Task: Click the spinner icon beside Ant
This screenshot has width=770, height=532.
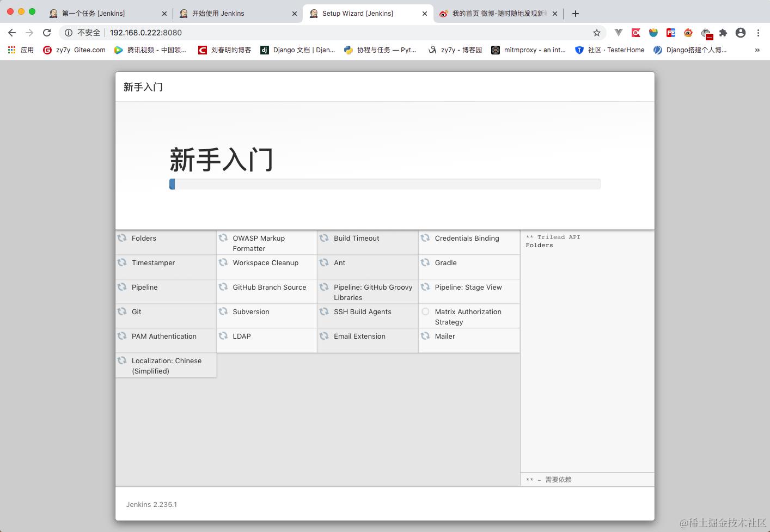Action: [x=324, y=262]
